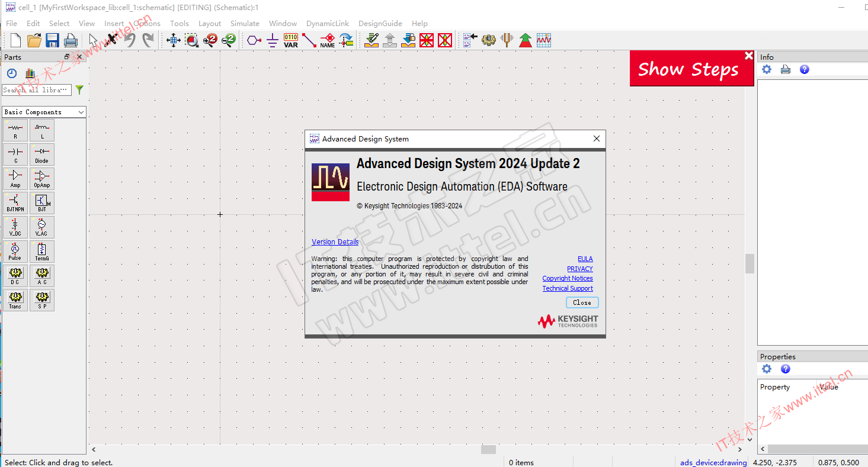
Task: Open the parts filter funnel
Action: pyautogui.click(x=79, y=90)
